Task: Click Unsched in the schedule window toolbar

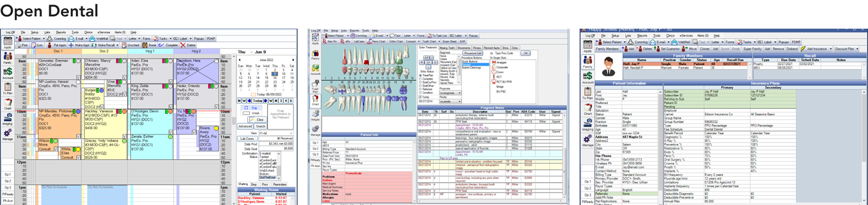Action: coord(130,45)
